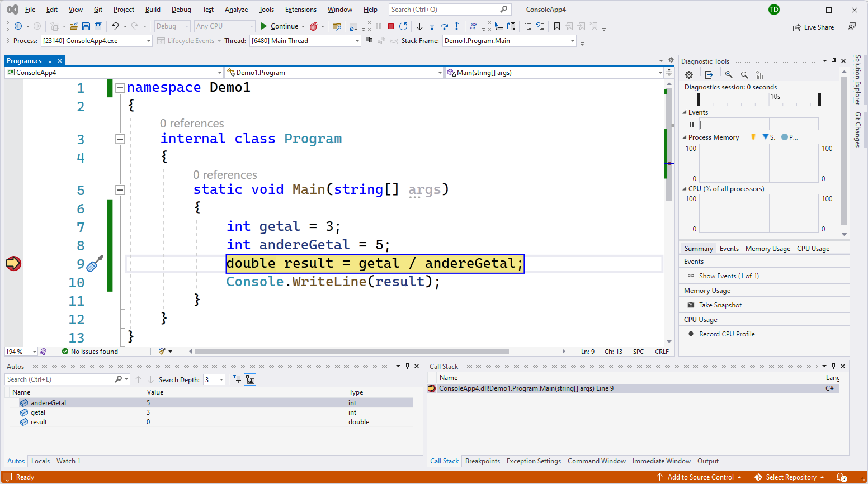
Task: Click the Undo toolbar icon
Action: tap(115, 26)
